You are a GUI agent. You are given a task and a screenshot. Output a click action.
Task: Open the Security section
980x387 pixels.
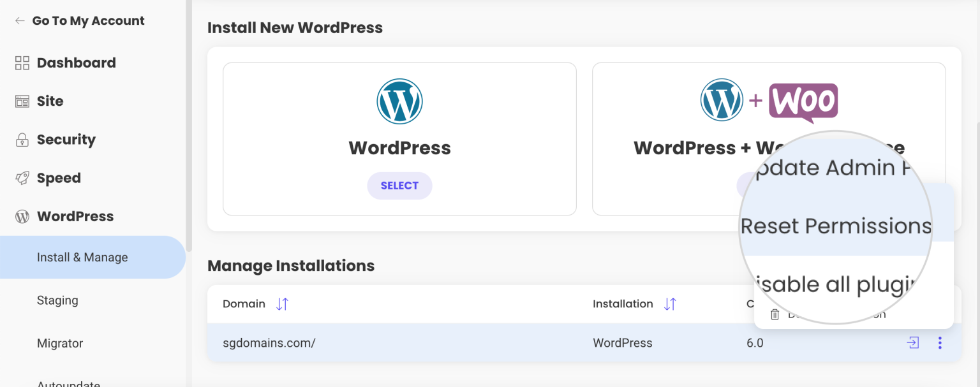coord(66,140)
